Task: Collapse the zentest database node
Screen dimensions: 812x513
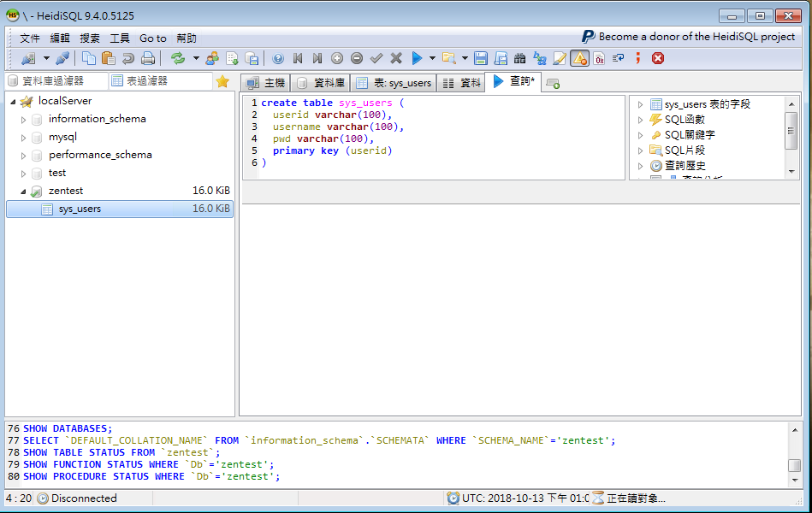Action: pos(24,192)
